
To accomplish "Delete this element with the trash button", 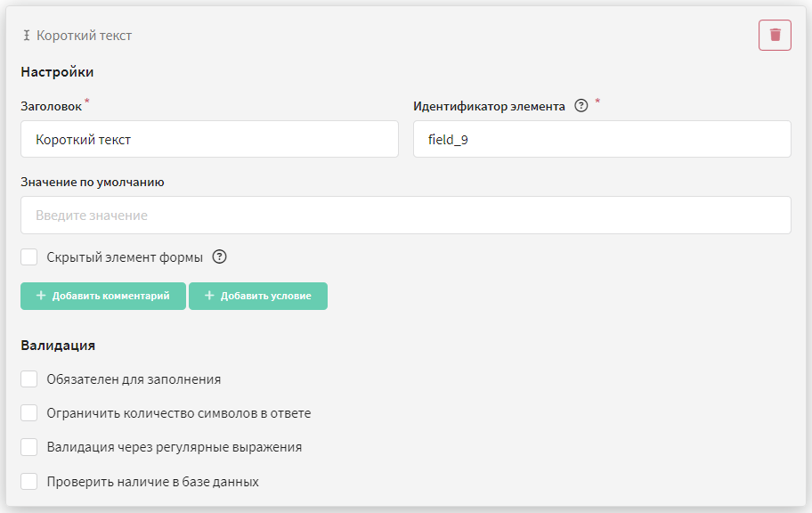I will 775,36.
